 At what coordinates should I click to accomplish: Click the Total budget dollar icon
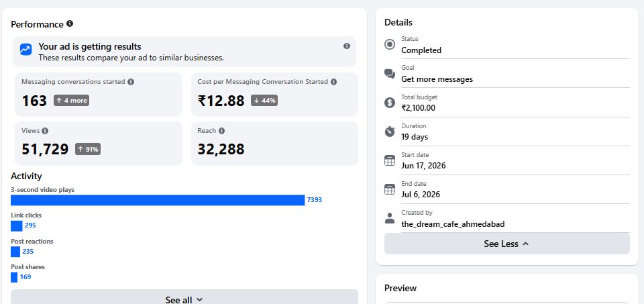tap(389, 103)
